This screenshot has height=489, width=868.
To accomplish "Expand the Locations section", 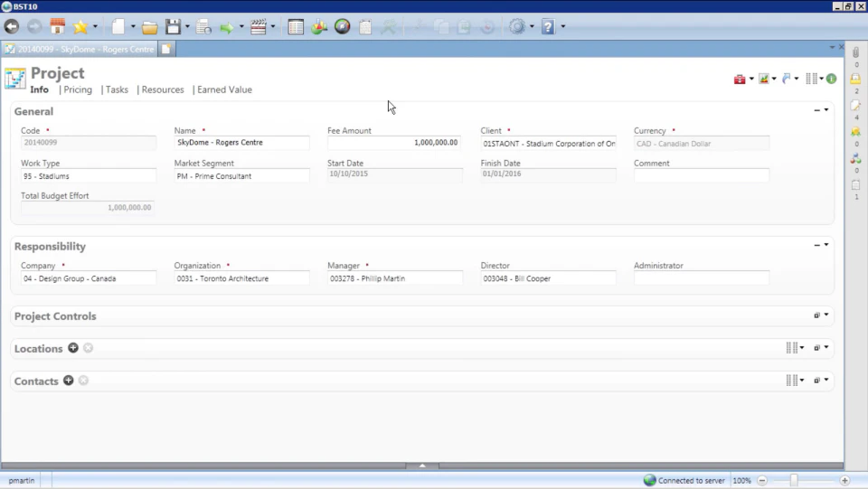I will pos(817,348).
